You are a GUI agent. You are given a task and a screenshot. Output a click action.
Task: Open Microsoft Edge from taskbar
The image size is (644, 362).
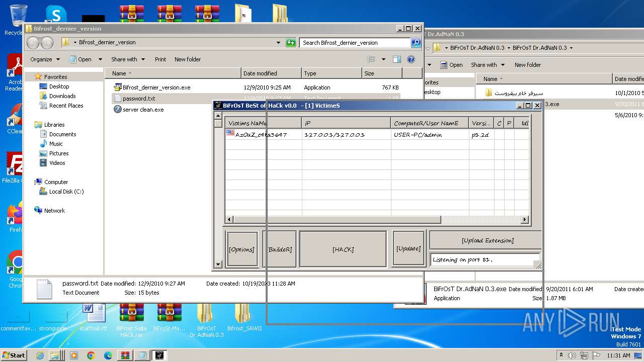pyautogui.click(x=108, y=355)
